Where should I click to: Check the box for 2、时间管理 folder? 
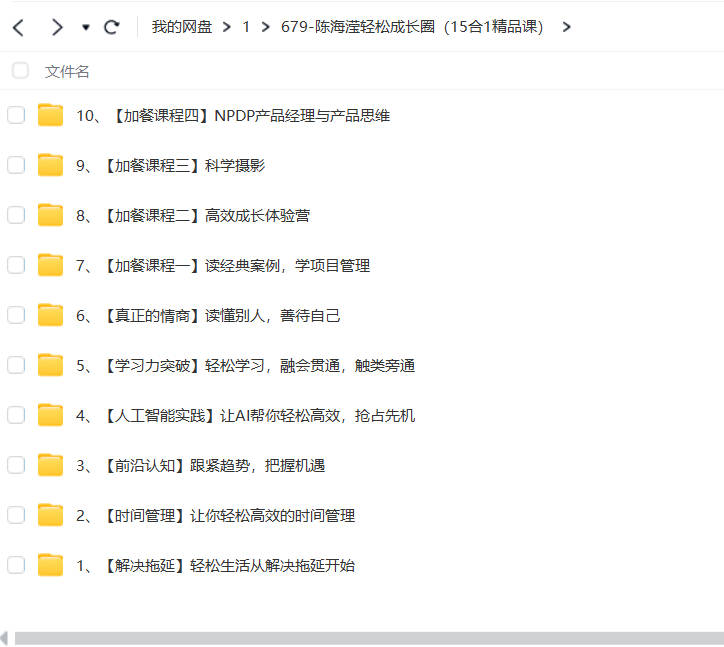tap(16, 515)
